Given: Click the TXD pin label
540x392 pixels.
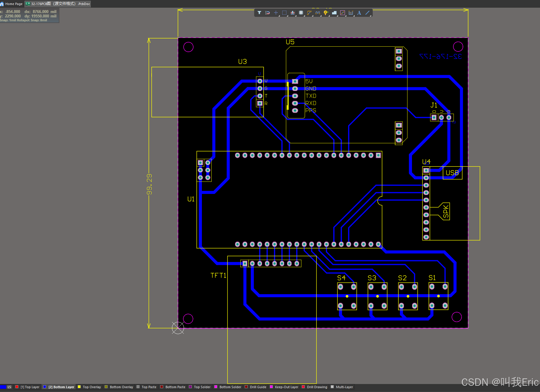Looking at the screenshot, I should [x=311, y=96].
